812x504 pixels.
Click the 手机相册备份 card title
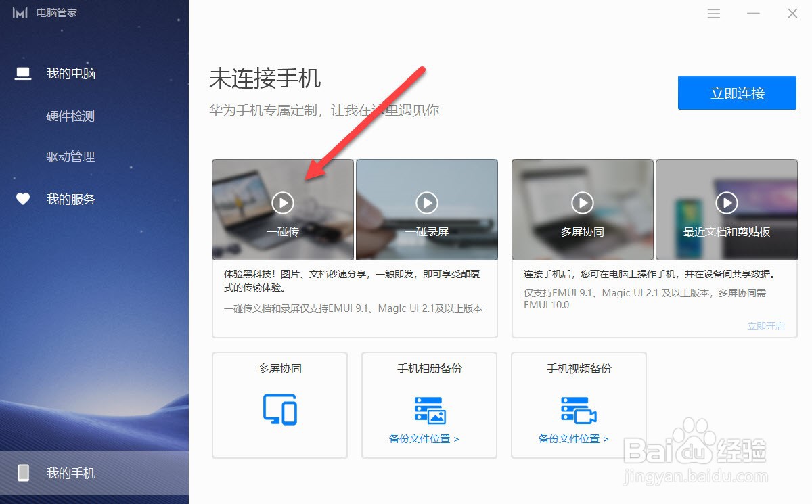tap(430, 369)
